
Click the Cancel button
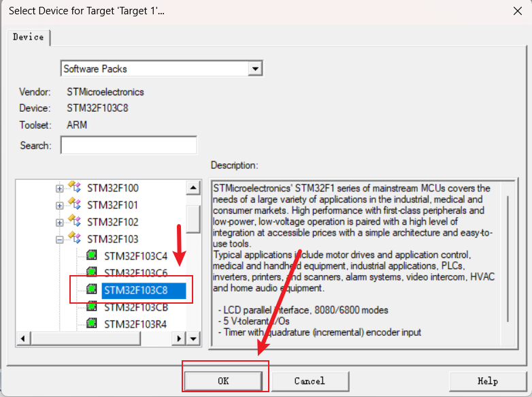[x=310, y=381]
